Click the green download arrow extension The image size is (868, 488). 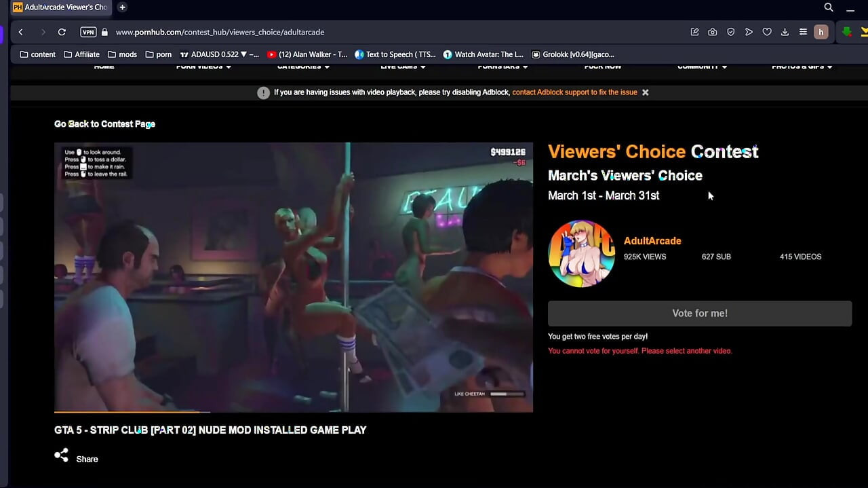[847, 32]
